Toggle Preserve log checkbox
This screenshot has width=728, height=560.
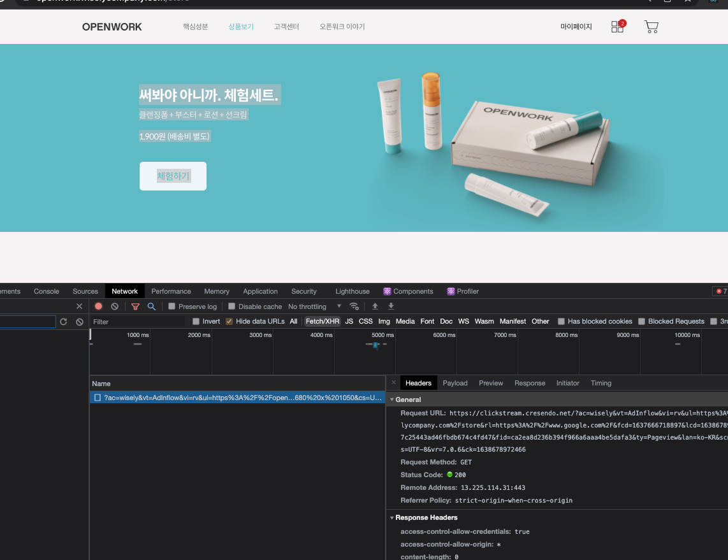pyautogui.click(x=171, y=306)
